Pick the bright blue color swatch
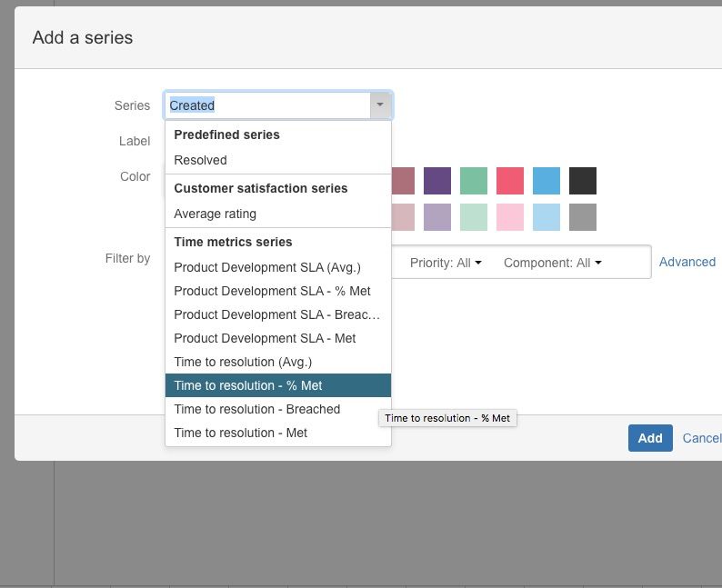Screen dimensions: 722x588 [547, 181]
